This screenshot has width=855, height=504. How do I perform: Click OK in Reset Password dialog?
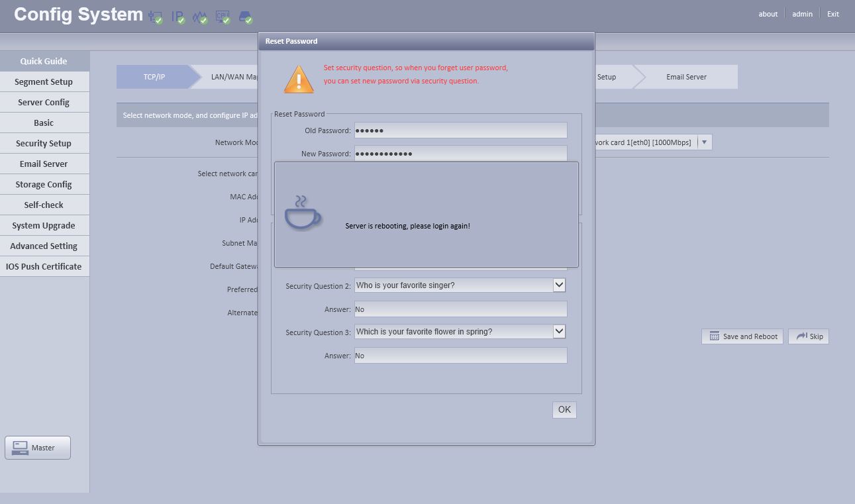tap(564, 410)
